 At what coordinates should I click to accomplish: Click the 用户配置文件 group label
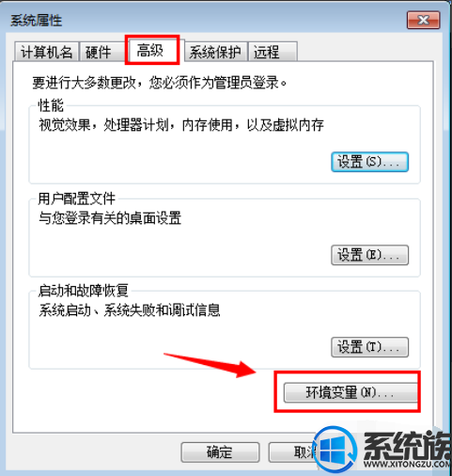[77, 198]
